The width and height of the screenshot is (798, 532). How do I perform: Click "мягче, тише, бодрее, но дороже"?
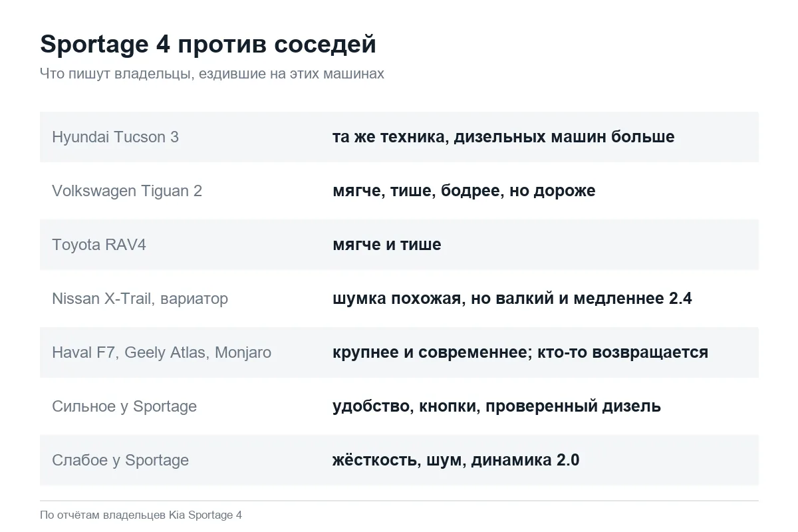click(464, 191)
